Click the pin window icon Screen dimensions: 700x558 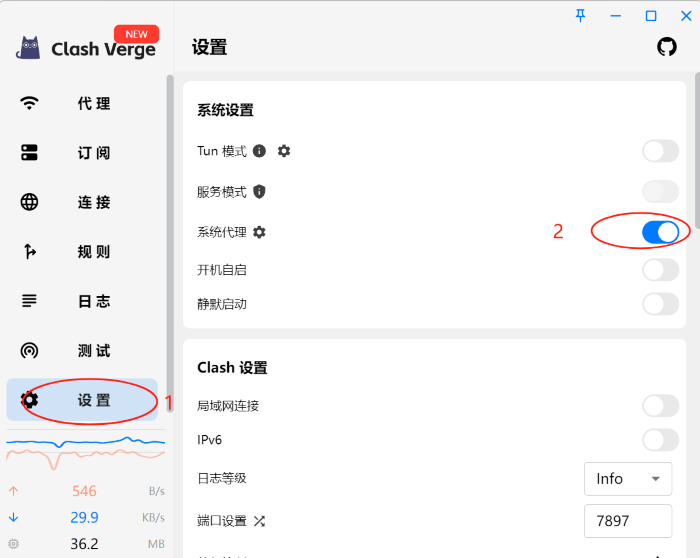pyautogui.click(x=580, y=15)
